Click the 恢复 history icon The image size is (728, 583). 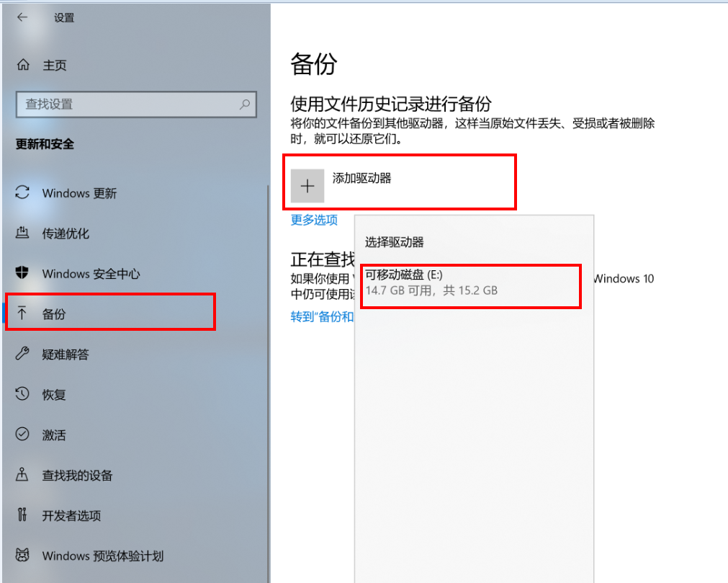pos(23,394)
